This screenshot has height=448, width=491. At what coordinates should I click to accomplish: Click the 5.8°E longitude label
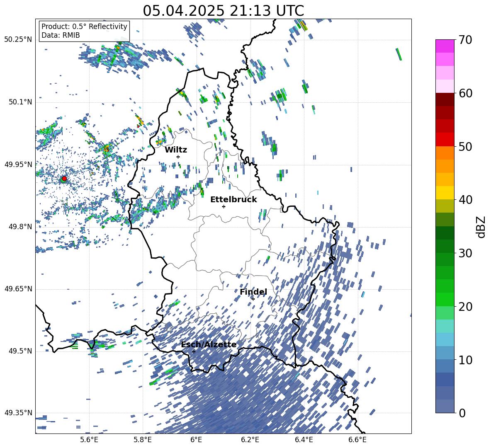(x=143, y=440)
